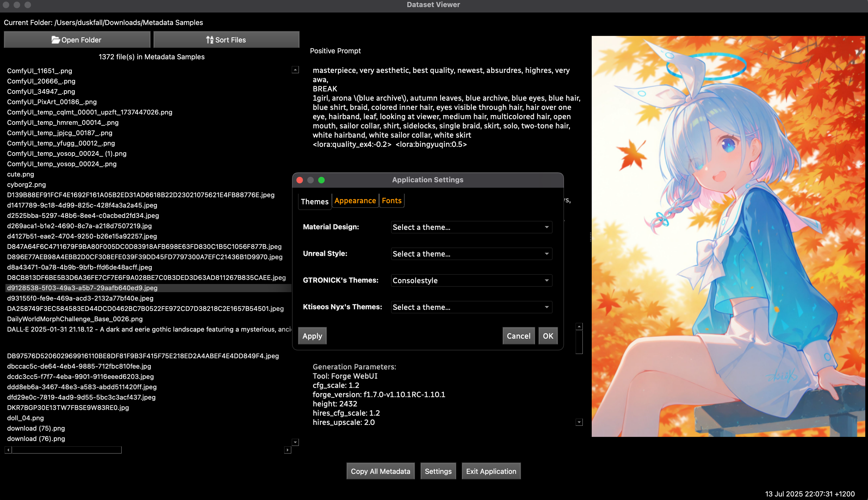The image size is (868, 500).
Task: Open the Unreal Style theme dropdown
Action: [x=471, y=254]
